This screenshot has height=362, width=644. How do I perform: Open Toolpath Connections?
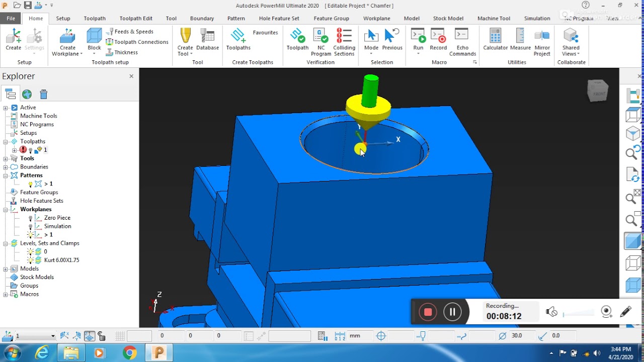[137, 42]
